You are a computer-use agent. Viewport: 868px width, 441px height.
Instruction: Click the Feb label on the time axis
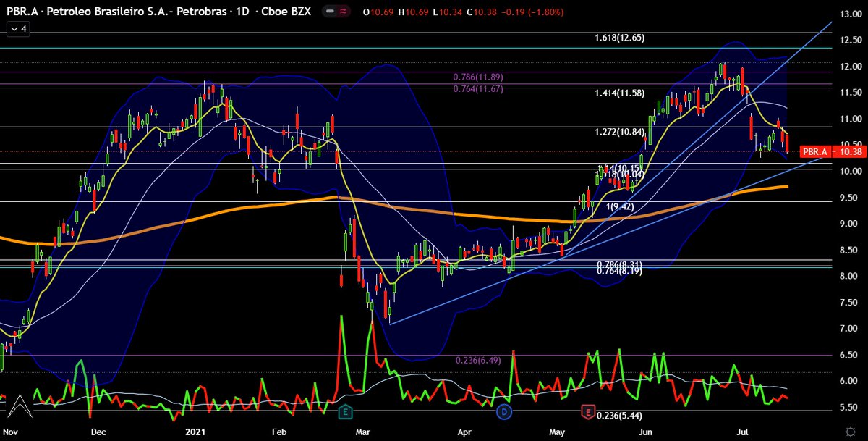pyautogui.click(x=278, y=432)
